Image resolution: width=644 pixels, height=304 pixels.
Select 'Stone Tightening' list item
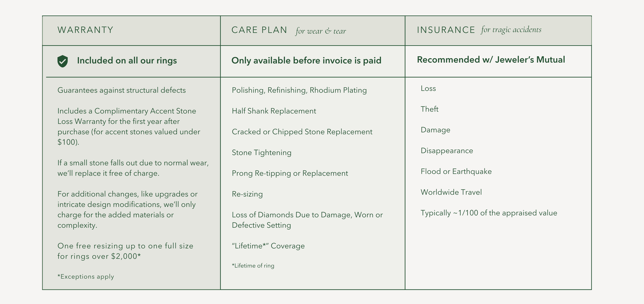pos(262,152)
